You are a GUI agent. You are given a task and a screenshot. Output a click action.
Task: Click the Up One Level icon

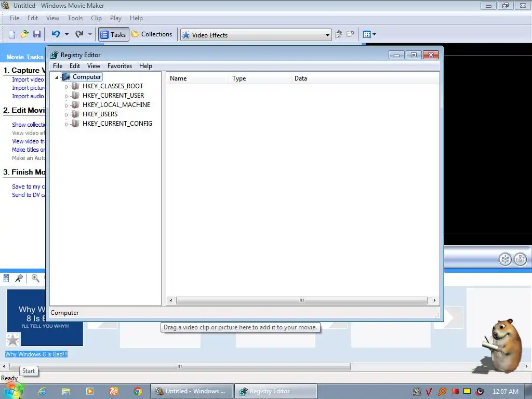coord(339,34)
